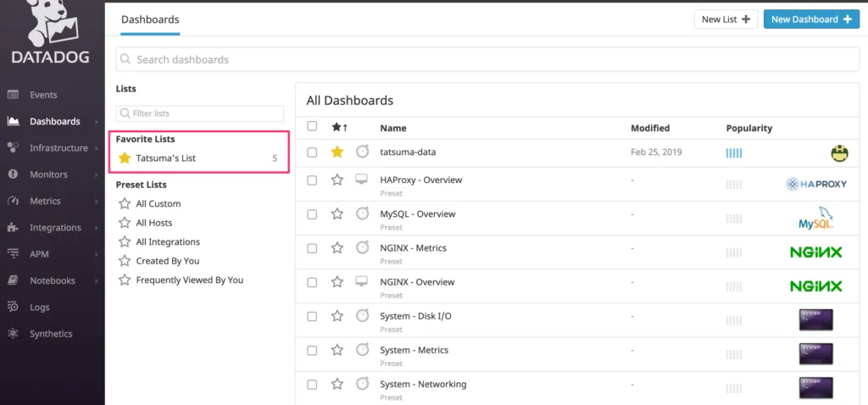Open the All Integrations list
This screenshot has height=405, width=868.
coord(168,241)
